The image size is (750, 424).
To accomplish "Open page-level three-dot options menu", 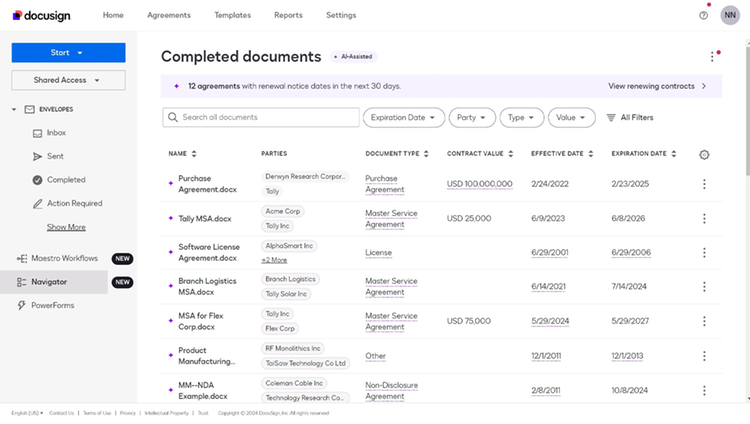I will click(x=712, y=57).
